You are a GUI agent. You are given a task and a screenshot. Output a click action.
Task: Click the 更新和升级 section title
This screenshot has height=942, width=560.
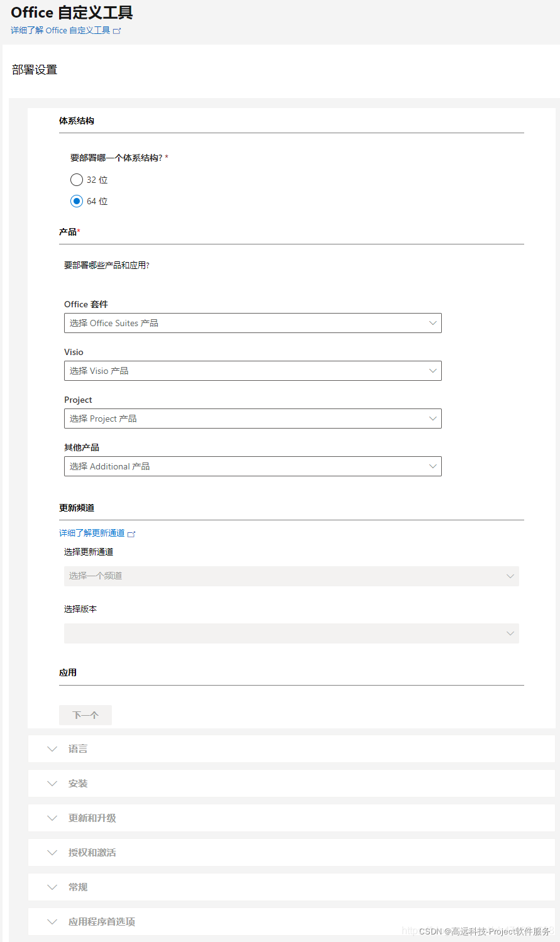point(92,818)
